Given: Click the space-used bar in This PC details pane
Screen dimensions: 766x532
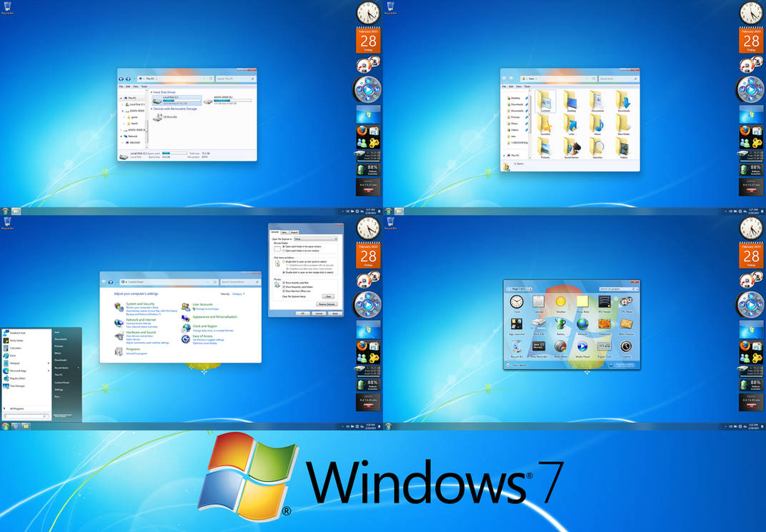Looking at the screenshot, I should coord(174,154).
